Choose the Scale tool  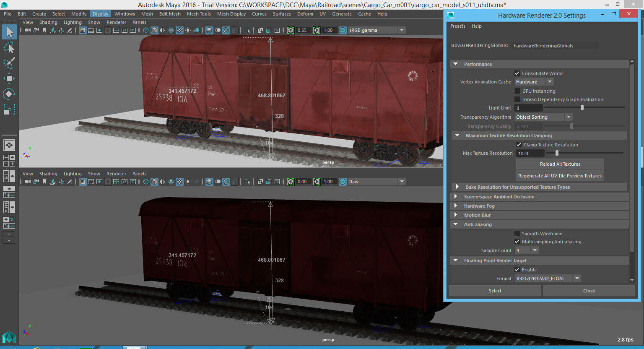pyautogui.click(x=9, y=109)
